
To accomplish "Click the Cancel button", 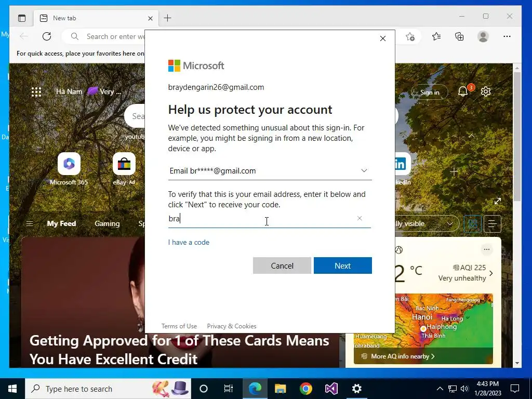I will (282, 265).
